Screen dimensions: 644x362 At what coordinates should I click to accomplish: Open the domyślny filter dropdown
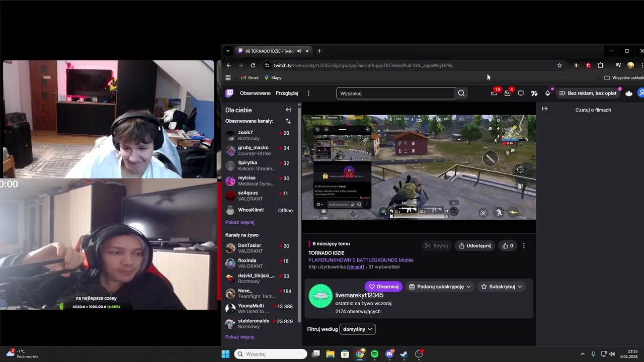[358, 329]
